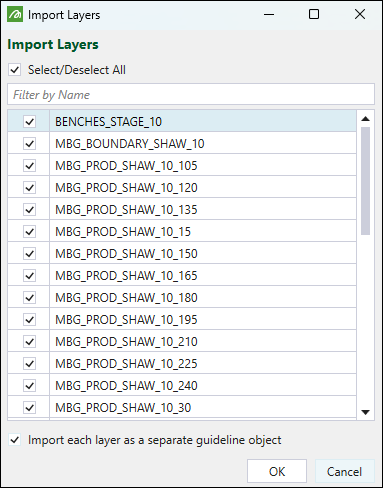The image size is (383, 489).
Task: Click the scroll down arrow
Action: coord(366,412)
